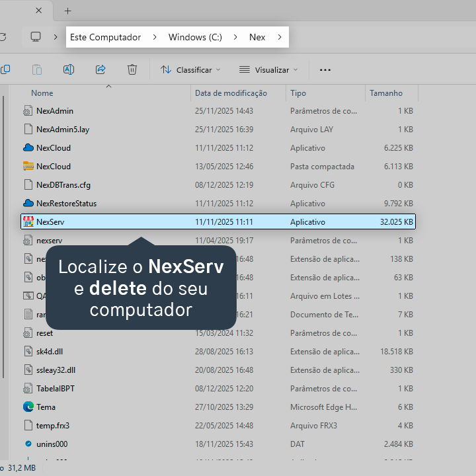Image resolution: width=476 pixels, height=476 pixels.
Task: Click TabelaBPT file name
Action: coord(56,389)
